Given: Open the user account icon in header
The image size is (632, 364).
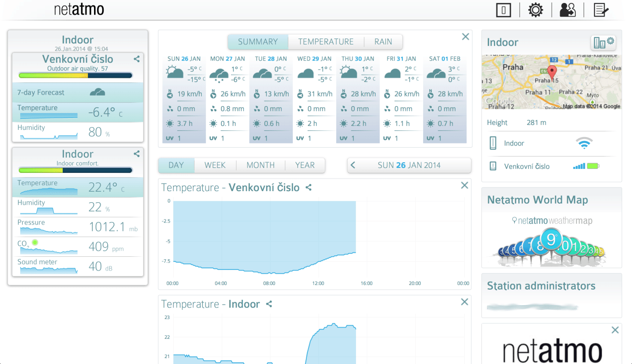Looking at the screenshot, I should (567, 10).
